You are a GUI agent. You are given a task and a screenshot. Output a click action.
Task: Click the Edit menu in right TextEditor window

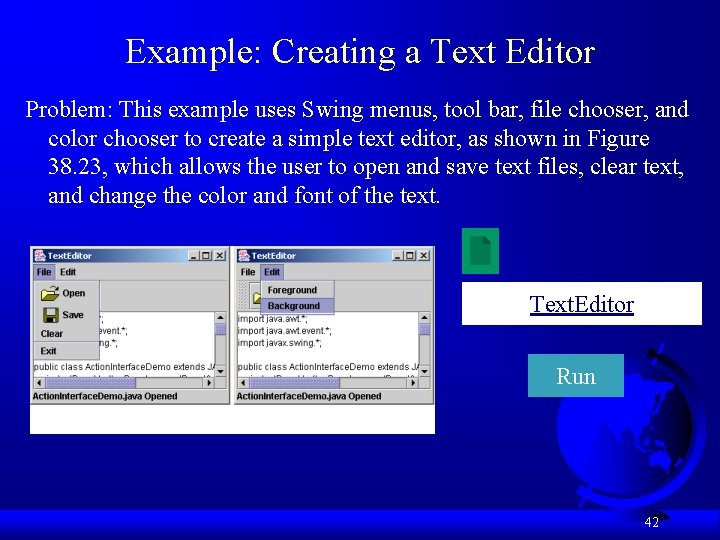272,272
